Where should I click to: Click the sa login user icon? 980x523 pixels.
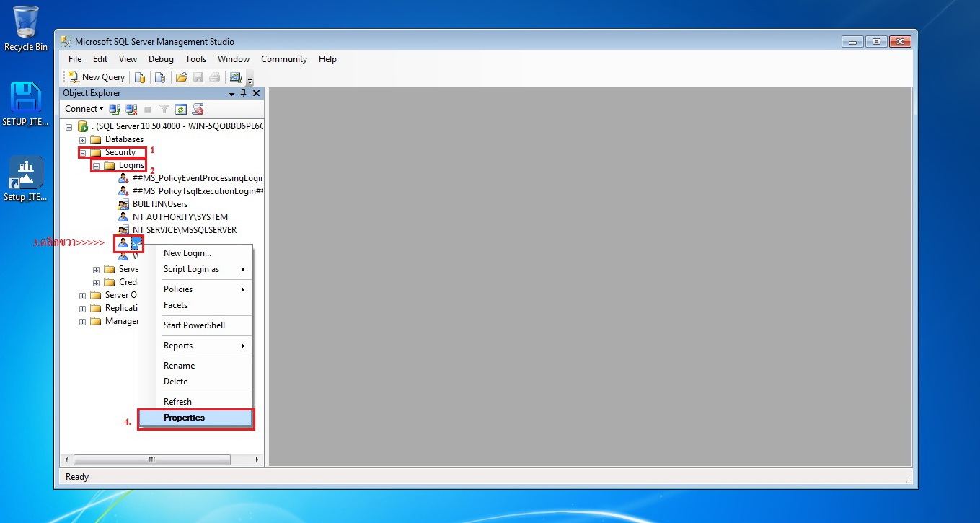click(123, 243)
